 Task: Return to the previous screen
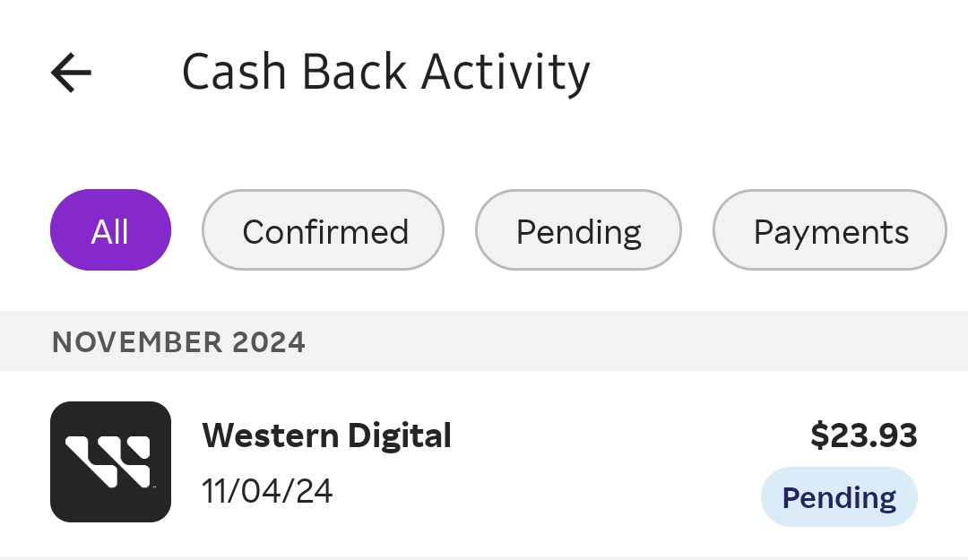pos(72,73)
